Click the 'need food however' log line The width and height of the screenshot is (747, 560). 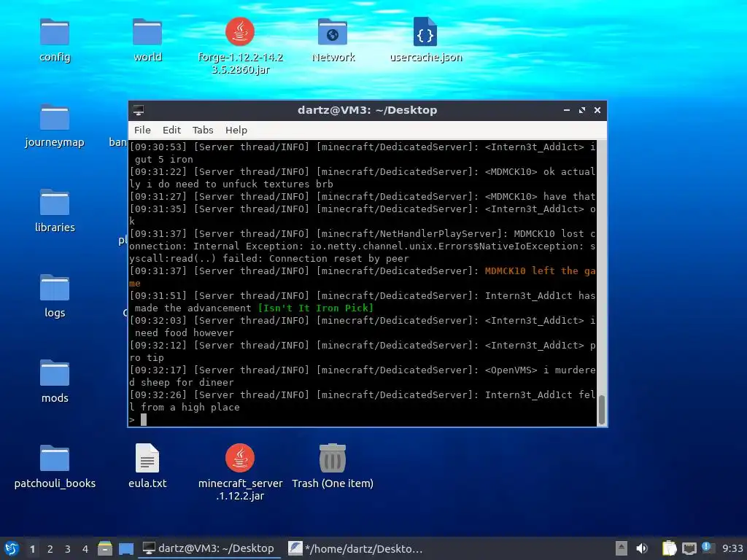click(185, 332)
